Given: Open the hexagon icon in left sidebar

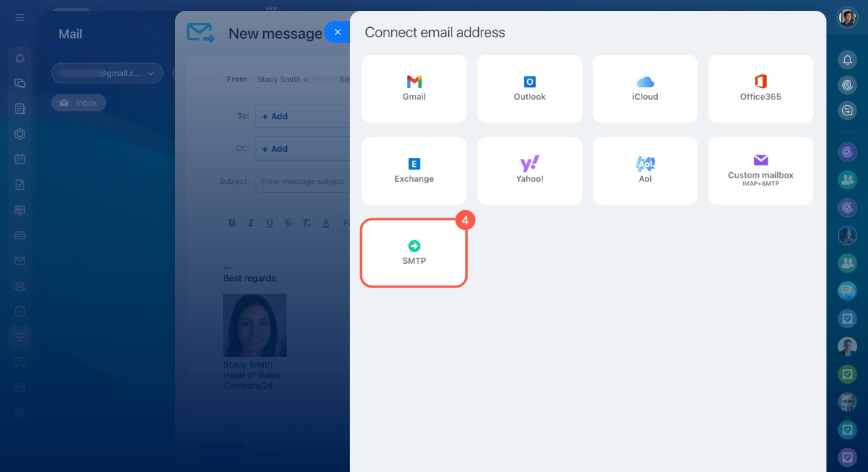Looking at the screenshot, I should [20, 134].
